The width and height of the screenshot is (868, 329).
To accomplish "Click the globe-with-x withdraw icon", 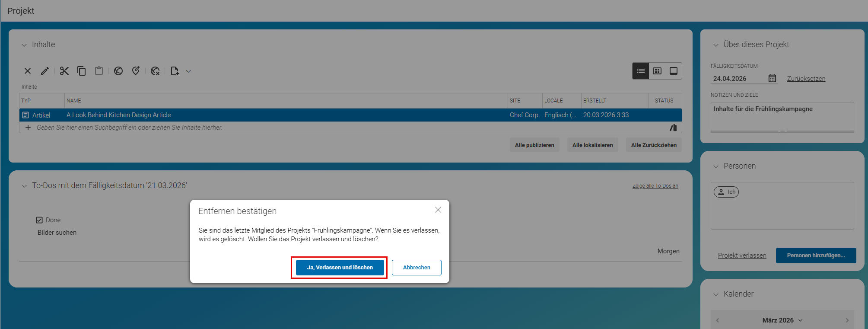I will (155, 71).
